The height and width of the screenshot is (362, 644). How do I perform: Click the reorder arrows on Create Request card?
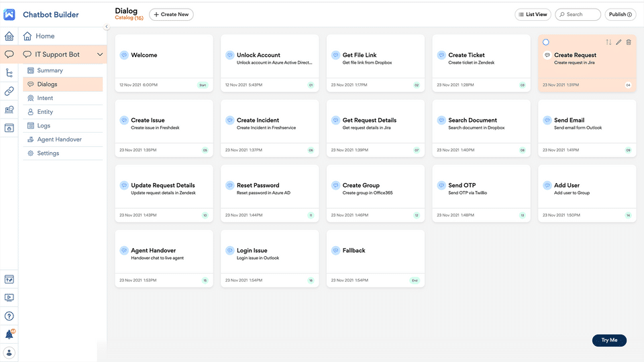608,42
